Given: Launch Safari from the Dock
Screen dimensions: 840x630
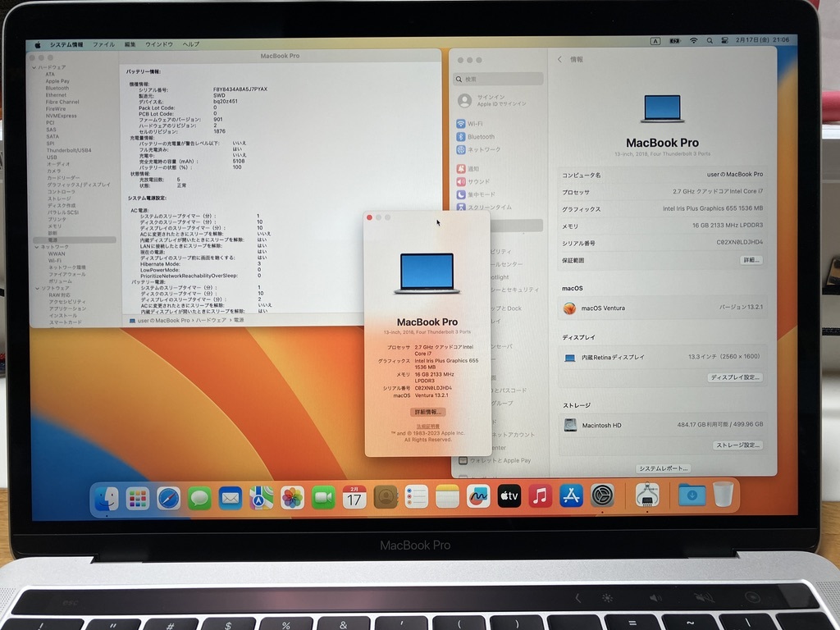Looking at the screenshot, I should (169, 499).
